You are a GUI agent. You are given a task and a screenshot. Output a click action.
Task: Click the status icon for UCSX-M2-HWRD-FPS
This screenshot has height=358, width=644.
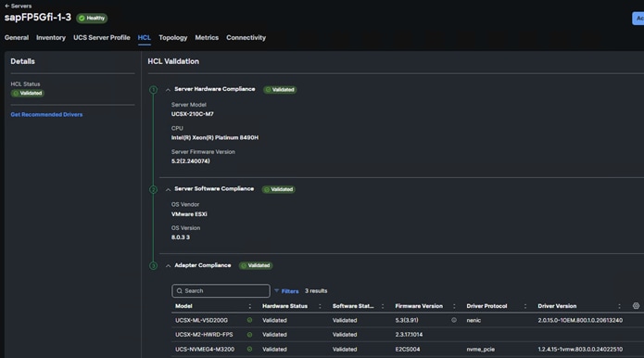[x=249, y=335]
